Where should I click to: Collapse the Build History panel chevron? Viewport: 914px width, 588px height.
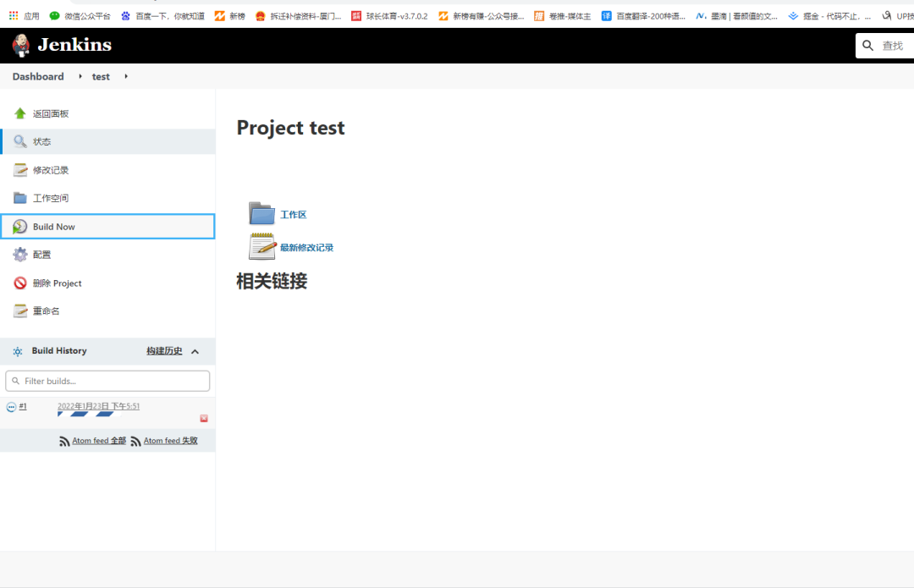(195, 351)
